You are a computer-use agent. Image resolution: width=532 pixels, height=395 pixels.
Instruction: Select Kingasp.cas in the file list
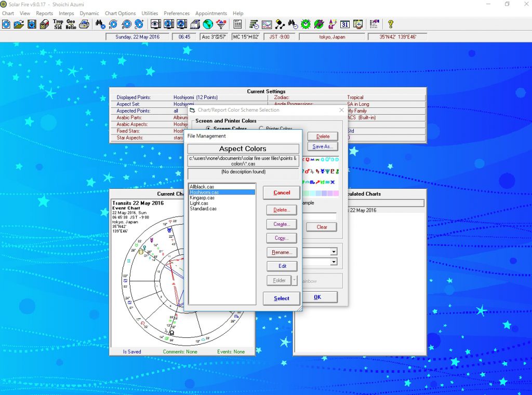tap(202, 198)
